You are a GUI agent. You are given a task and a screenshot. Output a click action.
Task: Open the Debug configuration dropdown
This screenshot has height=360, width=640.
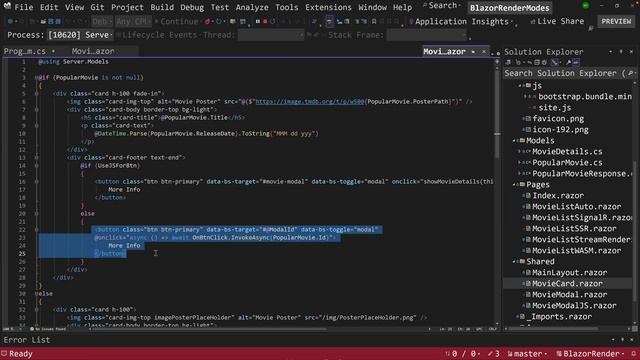pos(102,21)
